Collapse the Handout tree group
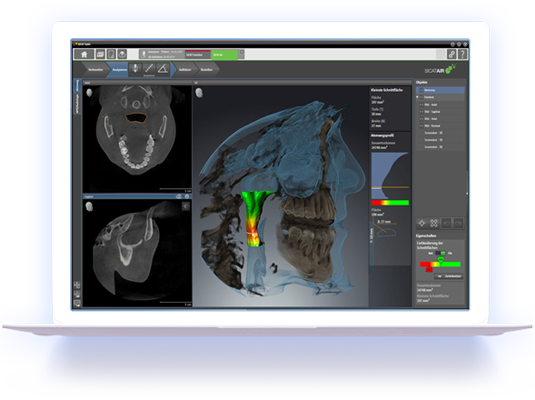This screenshot has height=400, width=535. [417, 97]
